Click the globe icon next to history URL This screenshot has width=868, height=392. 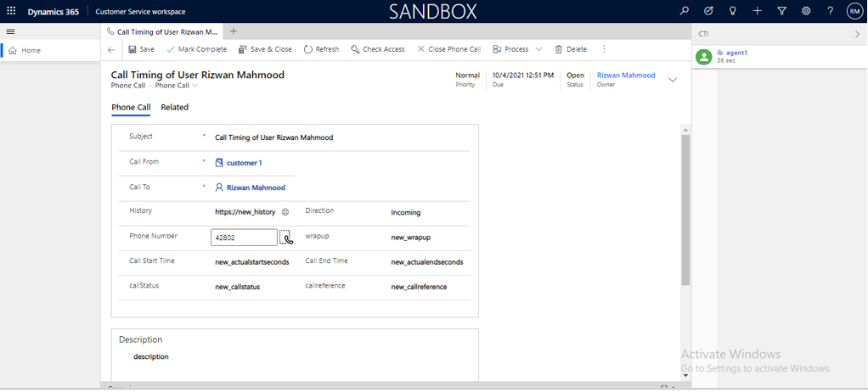pyautogui.click(x=285, y=212)
